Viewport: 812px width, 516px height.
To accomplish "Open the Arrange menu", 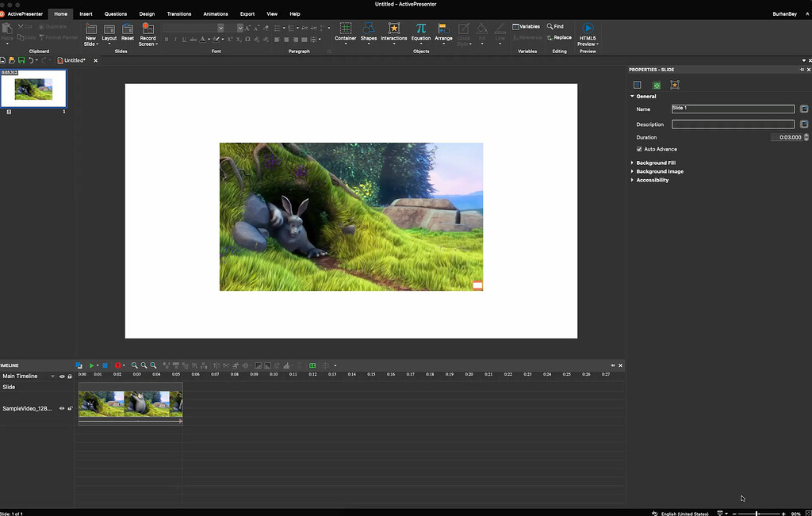I will coord(443,33).
